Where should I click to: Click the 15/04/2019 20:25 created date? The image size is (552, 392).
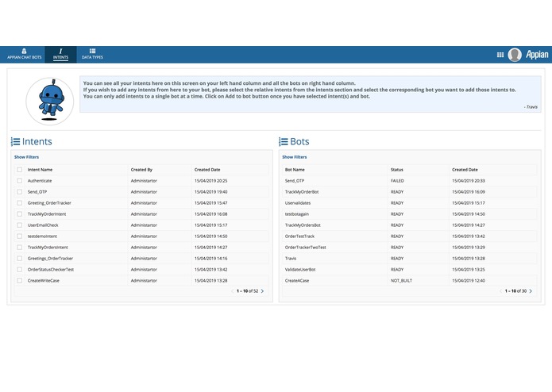click(x=211, y=181)
